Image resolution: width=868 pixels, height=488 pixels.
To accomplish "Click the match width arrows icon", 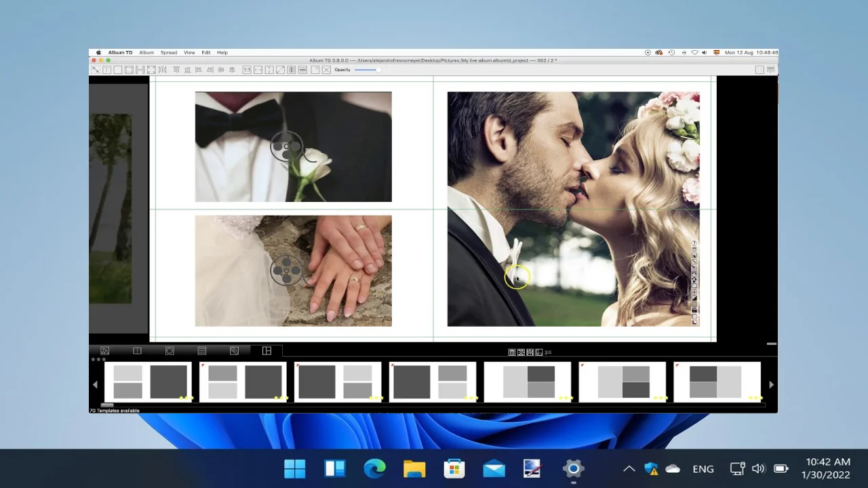I will [x=258, y=70].
